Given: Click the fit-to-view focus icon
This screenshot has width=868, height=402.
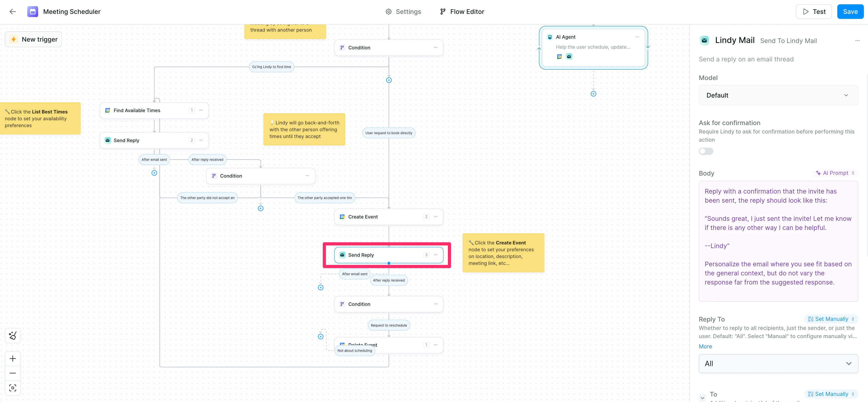Looking at the screenshot, I should coord(13,388).
